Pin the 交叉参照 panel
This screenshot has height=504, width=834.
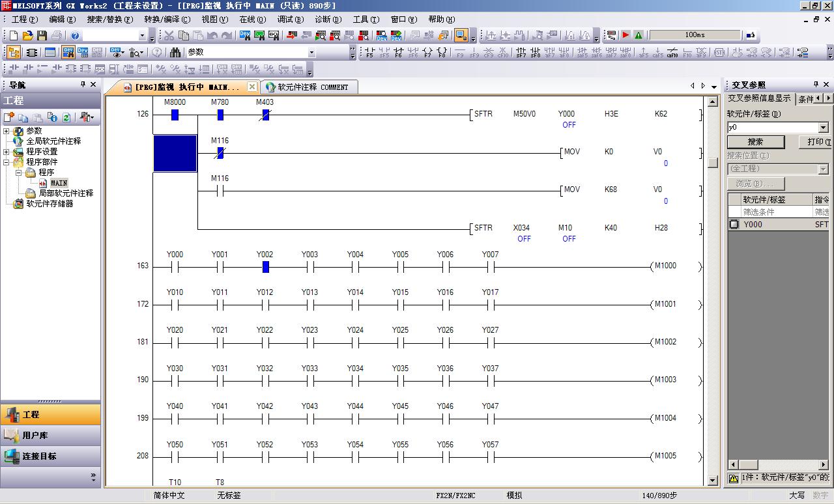816,85
